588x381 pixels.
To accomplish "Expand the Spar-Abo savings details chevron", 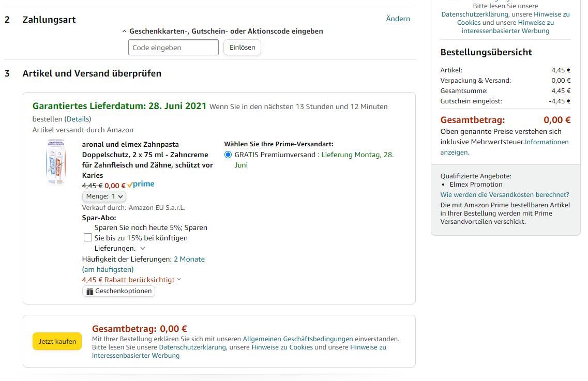I will click(x=143, y=248).
